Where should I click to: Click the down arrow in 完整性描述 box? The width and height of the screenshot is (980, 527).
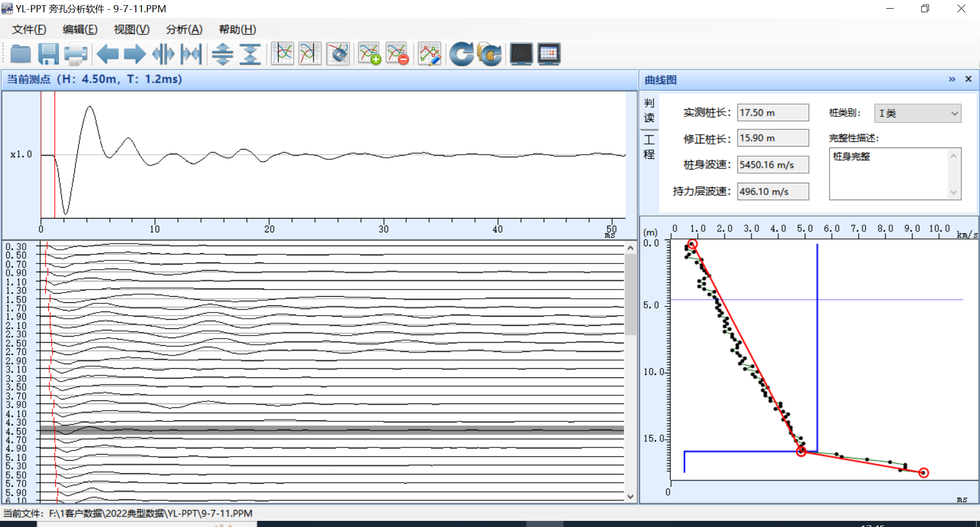point(953,193)
